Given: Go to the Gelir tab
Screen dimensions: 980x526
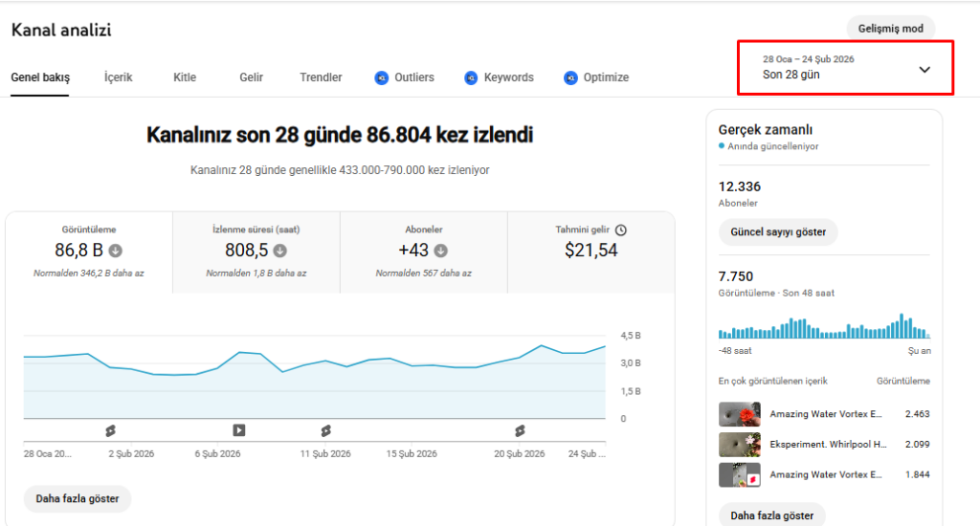Looking at the screenshot, I should pos(251,77).
